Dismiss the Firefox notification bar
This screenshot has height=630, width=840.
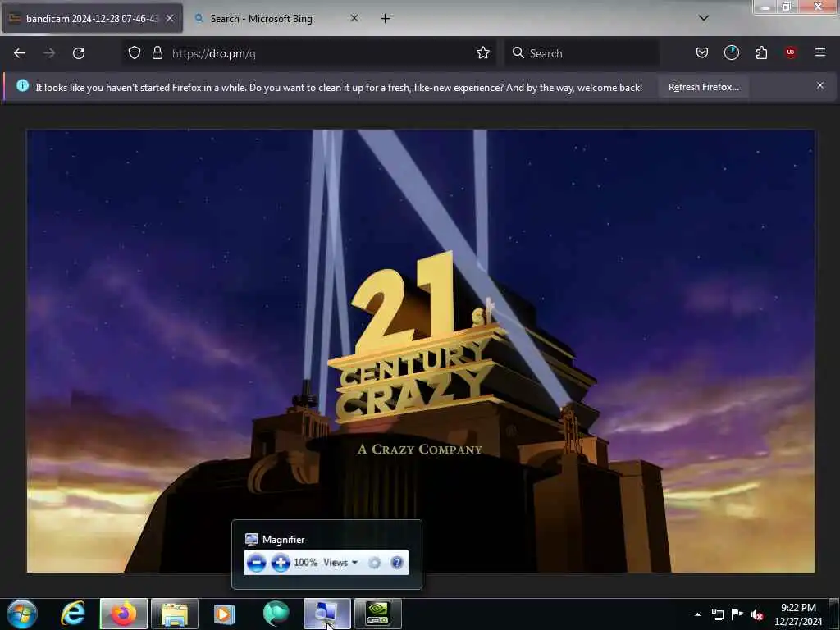[x=820, y=85]
